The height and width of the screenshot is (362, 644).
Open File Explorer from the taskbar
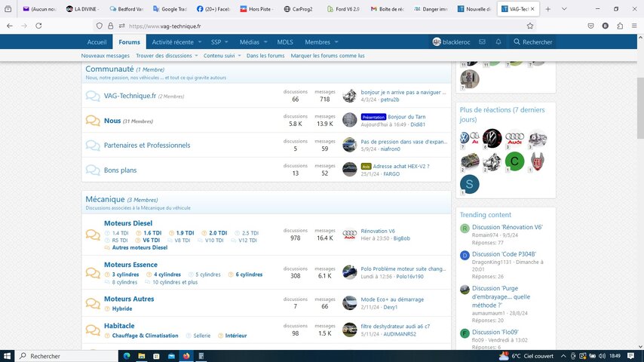pos(141,356)
